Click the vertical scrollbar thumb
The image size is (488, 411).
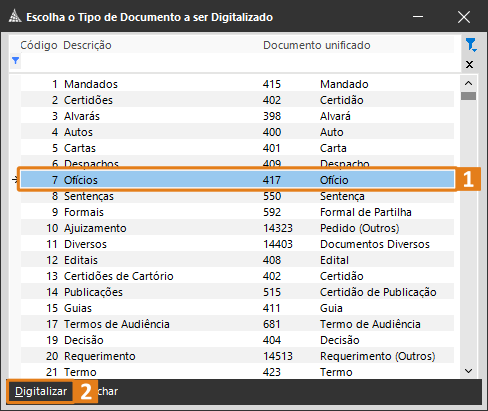(468, 96)
